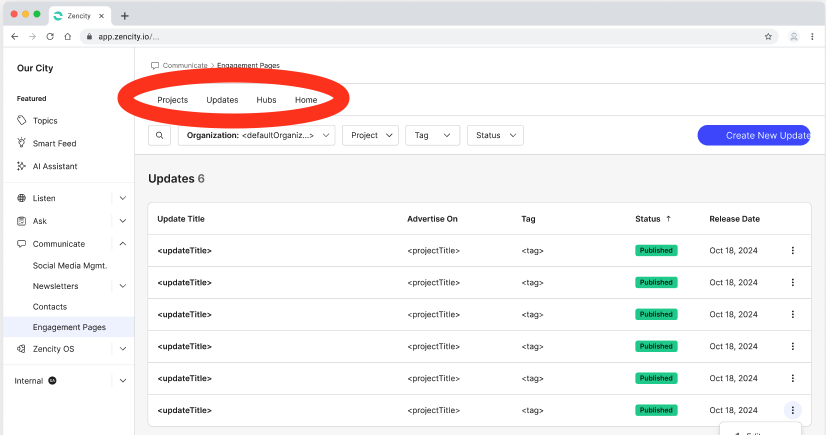Open the Organization filter dropdown
The width and height of the screenshot is (826, 435).
pos(256,135)
